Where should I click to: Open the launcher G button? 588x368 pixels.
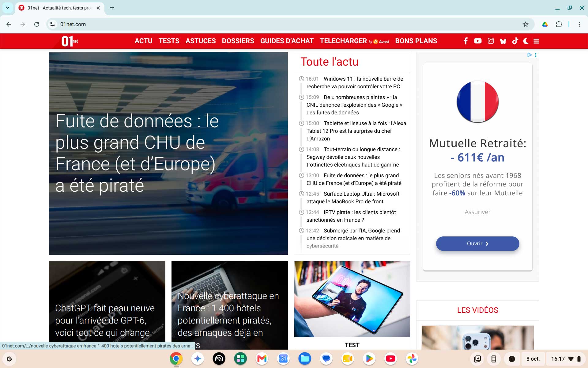9,359
